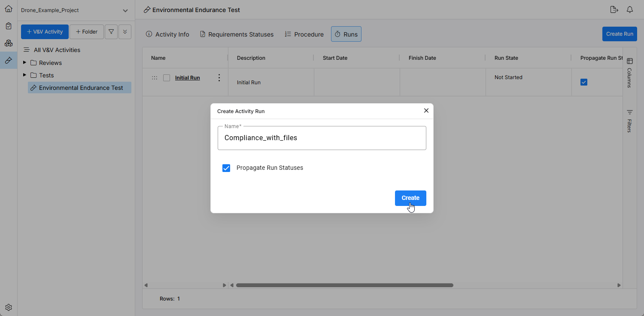
Task: Expand the Tests folder
Action: tap(24, 75)
